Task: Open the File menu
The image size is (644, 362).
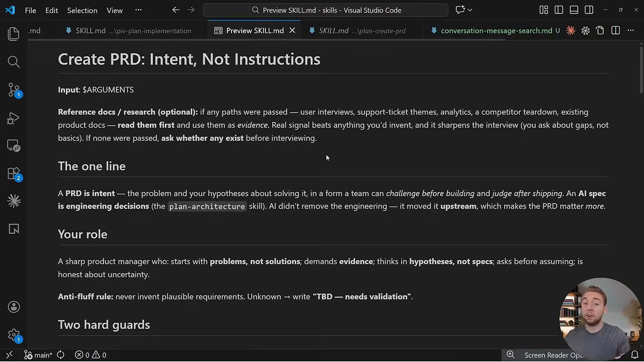Action: (30, 10)
